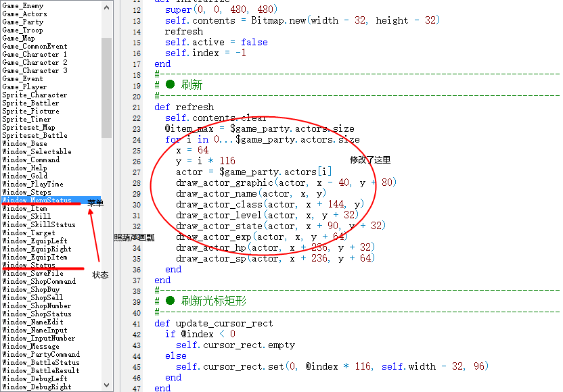Click the draw_actor_sp code line
The width and height of the screenshot is (563, 392).
click(x=275, y=258)
